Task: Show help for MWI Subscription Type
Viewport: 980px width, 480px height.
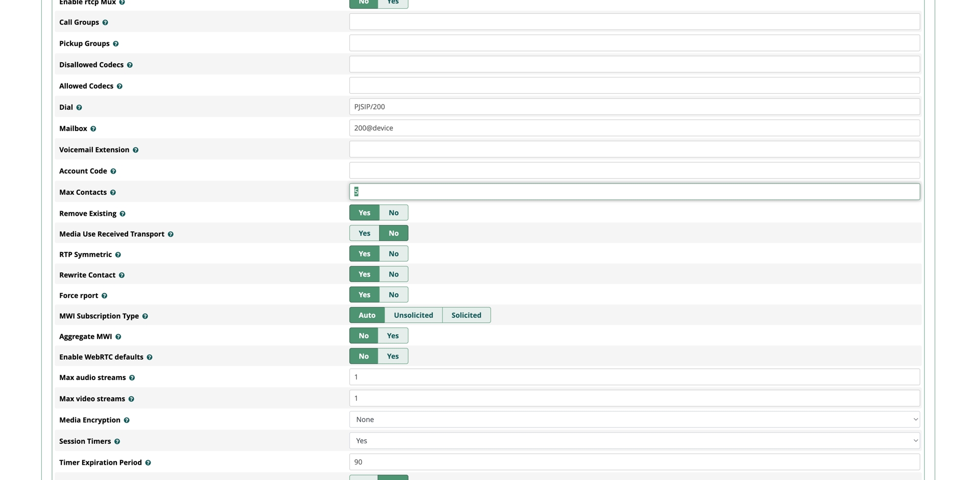Action: click(x=145, y=316)
